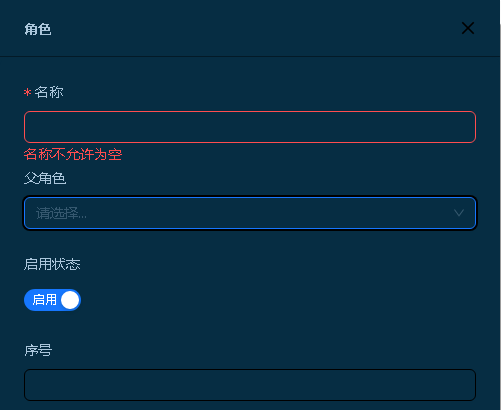This screenshot has width=501, height=410.
Task: Click the dialog header bar beside 角色
Action: [250, 28]
